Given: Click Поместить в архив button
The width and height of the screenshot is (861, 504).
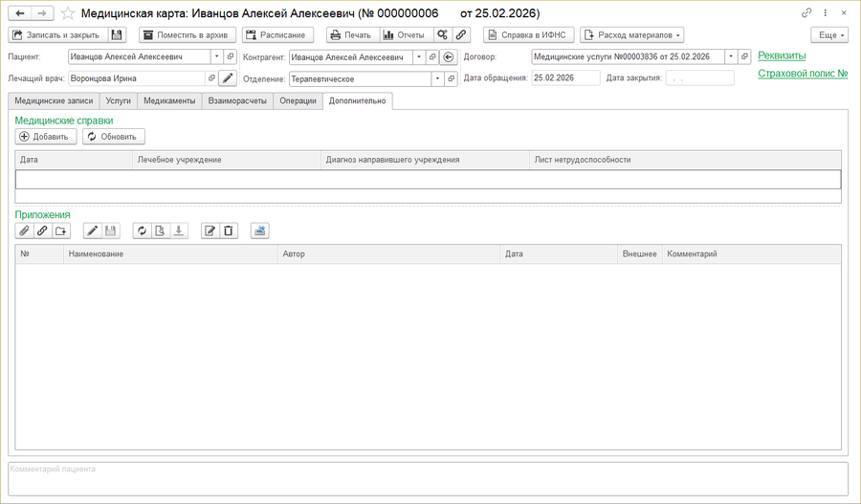Looking at the screenshot, I should pyautogui.click(x=188, y=34).
